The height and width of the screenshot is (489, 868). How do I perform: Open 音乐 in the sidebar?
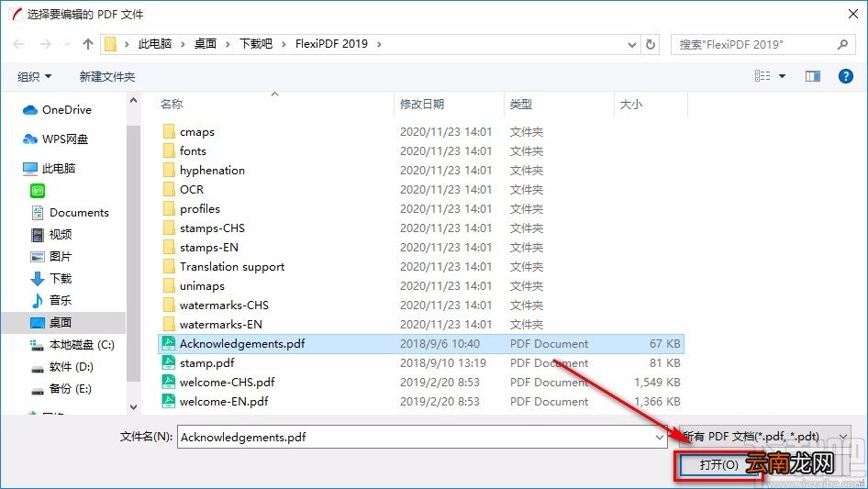[x=51, y=301]
